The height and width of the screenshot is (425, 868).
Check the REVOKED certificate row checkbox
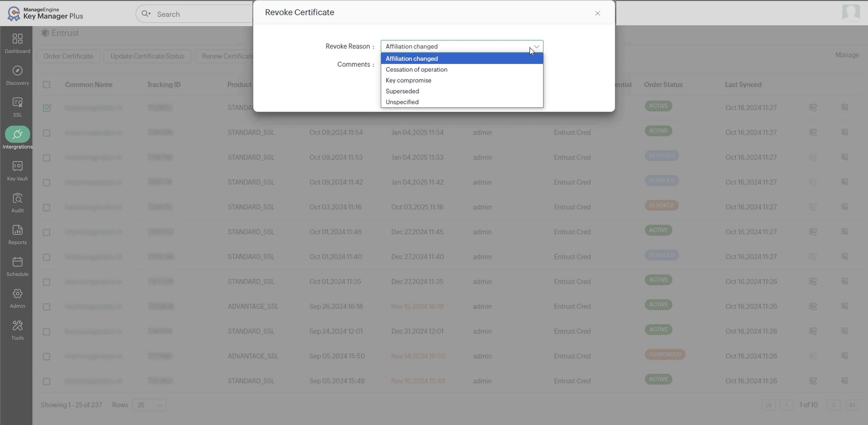[x=46, y=207]
